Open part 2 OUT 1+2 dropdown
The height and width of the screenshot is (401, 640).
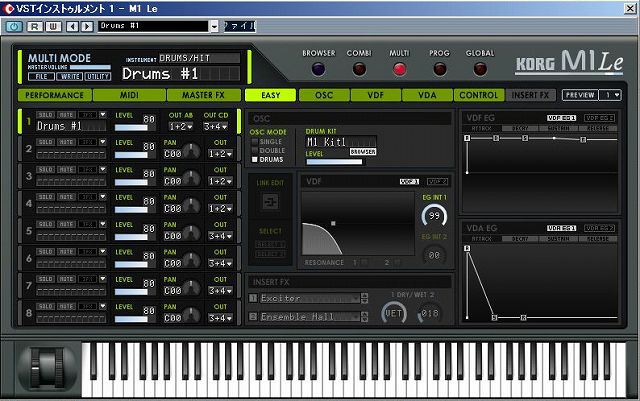coord(220,154)
